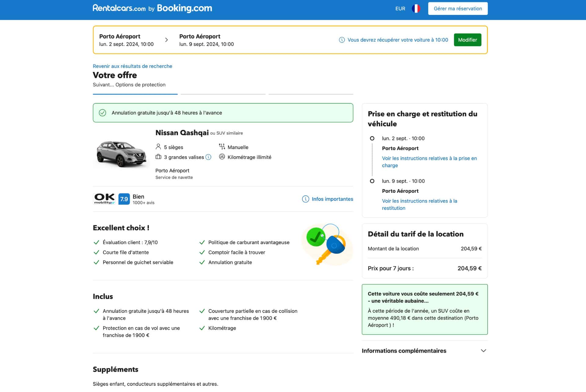
Task: Click the unlimited mileage speedometer icon
Action: pyautogui.click(x=222, y=157)
